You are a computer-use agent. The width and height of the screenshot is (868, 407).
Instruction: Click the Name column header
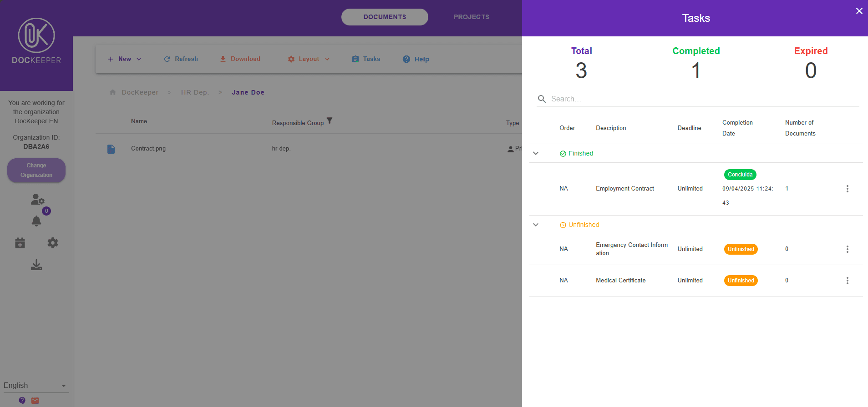(139, 121)
